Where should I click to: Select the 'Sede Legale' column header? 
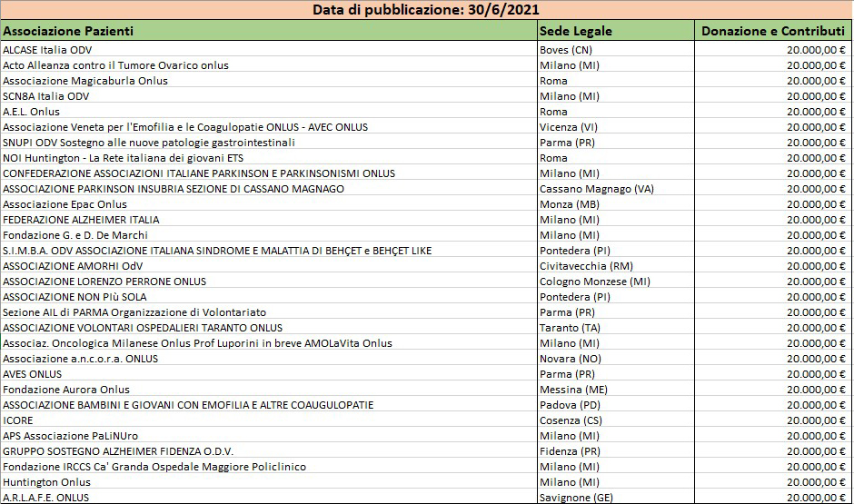point(616,31)
